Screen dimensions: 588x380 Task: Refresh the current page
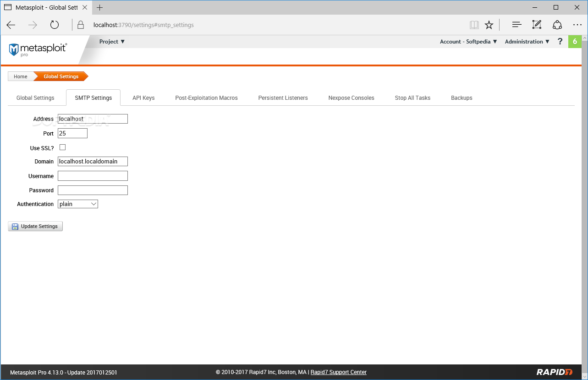click(55, 25)
